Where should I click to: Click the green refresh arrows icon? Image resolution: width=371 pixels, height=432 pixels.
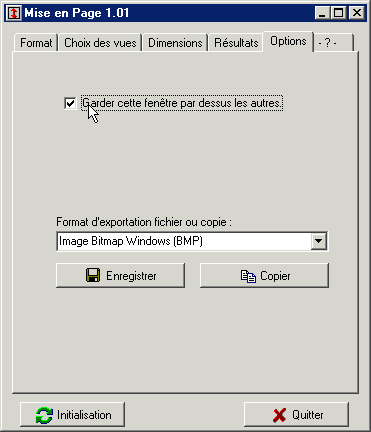pyautogui.click(x=44, y=415)
